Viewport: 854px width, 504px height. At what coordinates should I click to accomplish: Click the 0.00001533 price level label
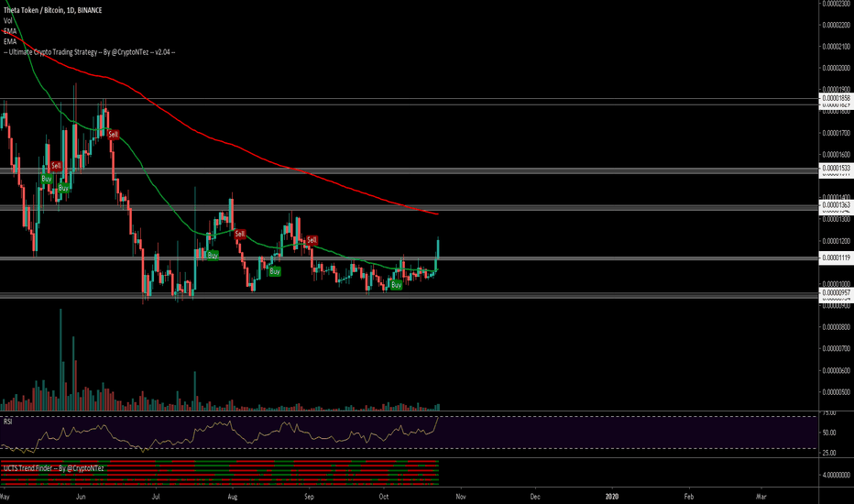(x=836, y=169)
